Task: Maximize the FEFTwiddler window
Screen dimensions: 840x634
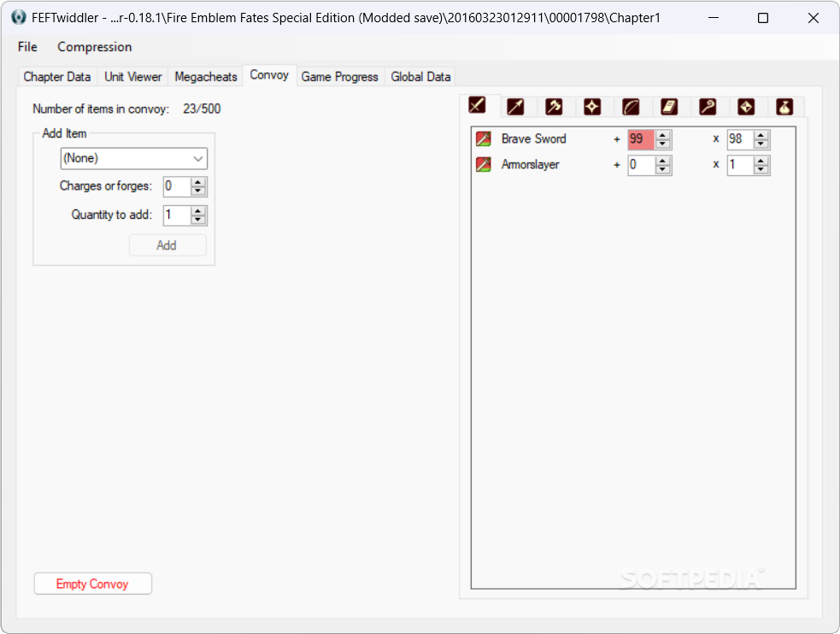Action: pyautogui.click(x=763, y=18)
